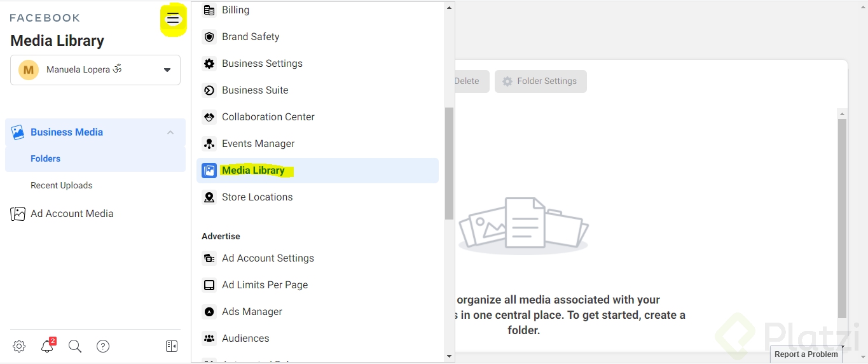
Task: Click the Business Settings gear icon
Action: pos(209,64)
